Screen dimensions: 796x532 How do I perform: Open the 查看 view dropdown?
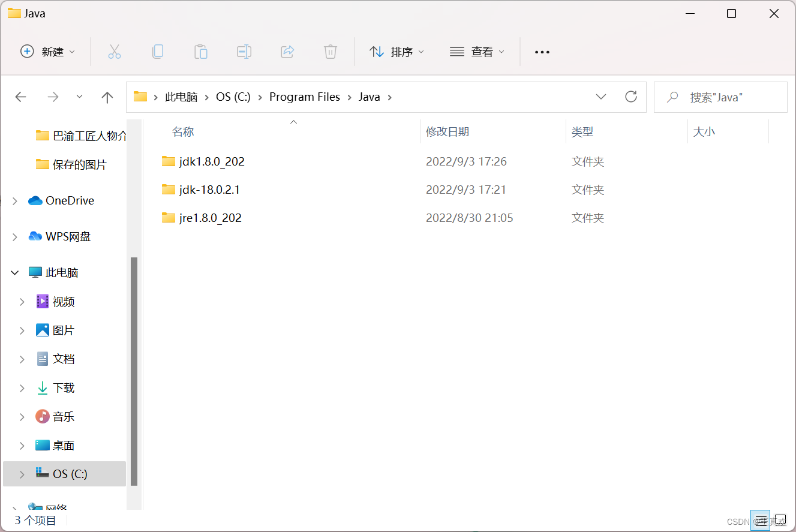pyautogui.click(x=477, y=52)
